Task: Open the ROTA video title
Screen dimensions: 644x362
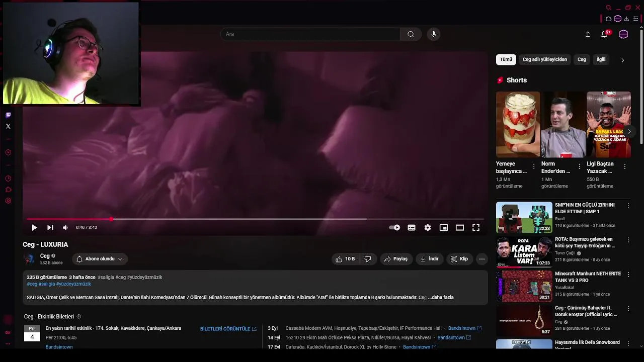Action: point(585,242)
